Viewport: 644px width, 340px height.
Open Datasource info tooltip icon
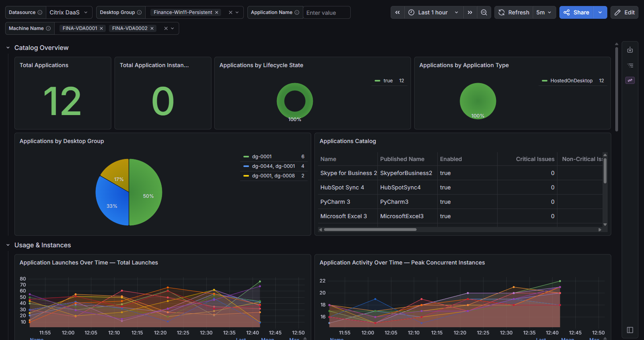(40, 12)
